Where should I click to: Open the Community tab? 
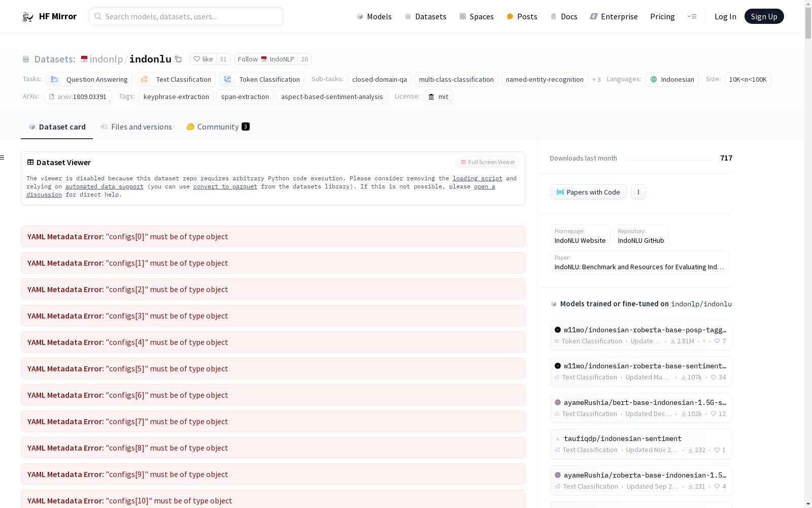click(218, 127)
